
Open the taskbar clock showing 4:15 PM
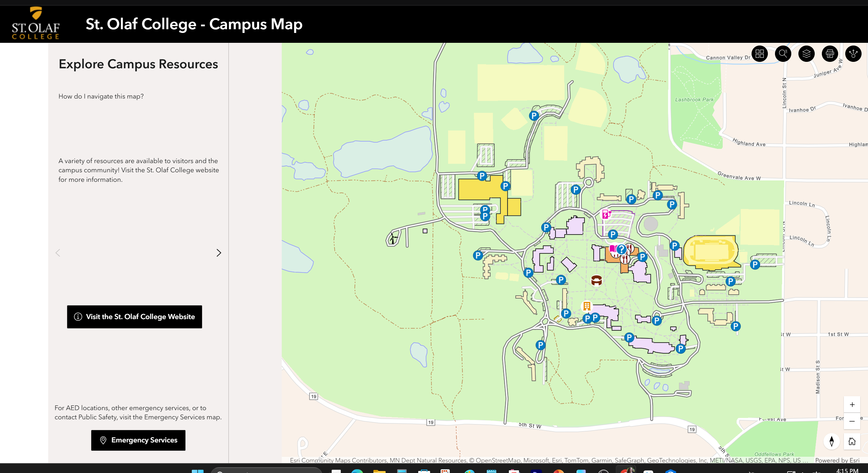pyautogui.click(x=847, y=470)
